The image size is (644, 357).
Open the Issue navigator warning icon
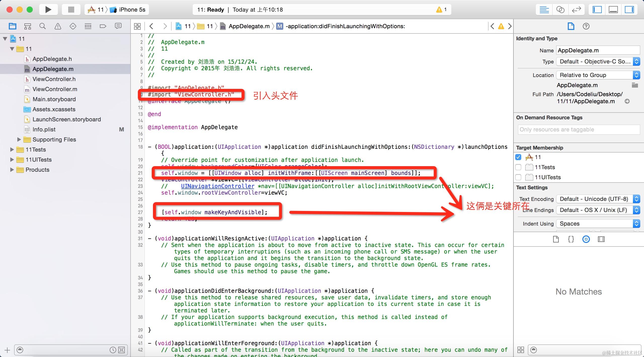tap(58, 26)
